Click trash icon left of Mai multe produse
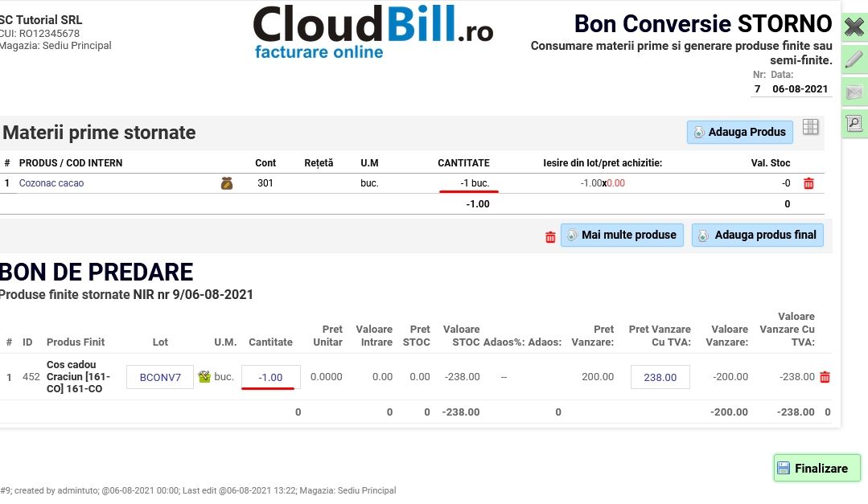This screenshot has width=868, height=504. [550, 236]
